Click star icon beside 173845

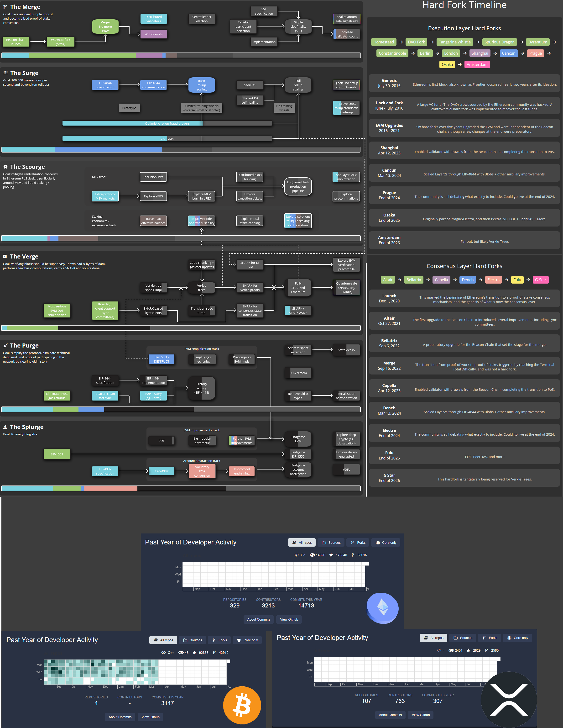tap(331, 555)
